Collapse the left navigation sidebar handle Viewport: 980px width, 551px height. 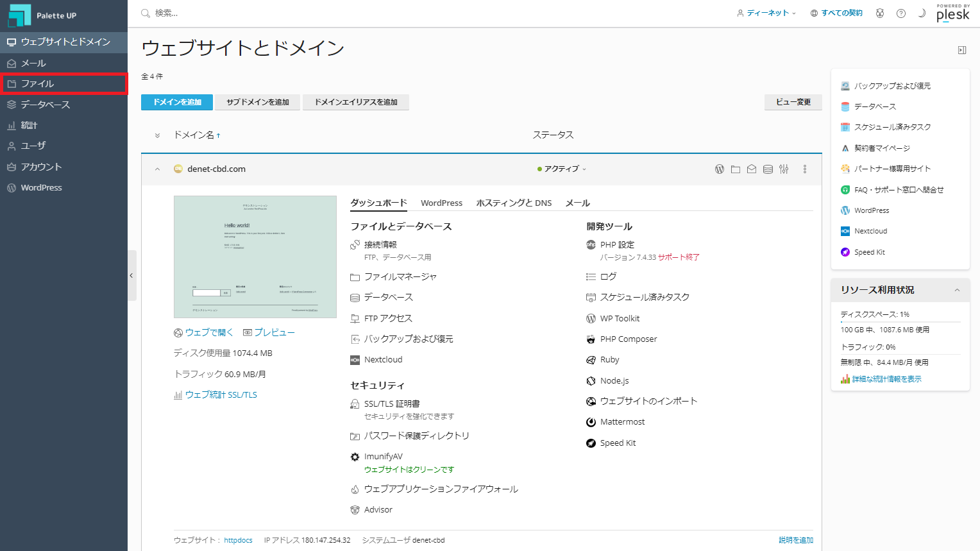click(x=131, y=275)
